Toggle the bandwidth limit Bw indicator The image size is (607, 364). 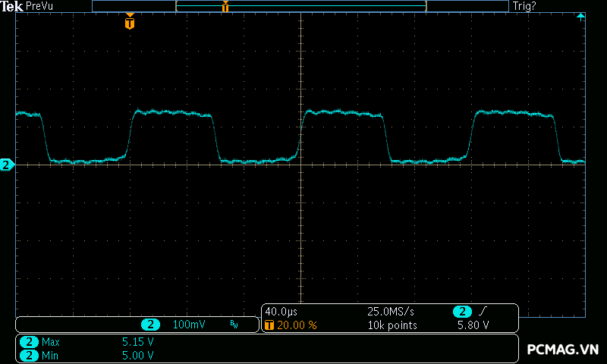[234, 325]
